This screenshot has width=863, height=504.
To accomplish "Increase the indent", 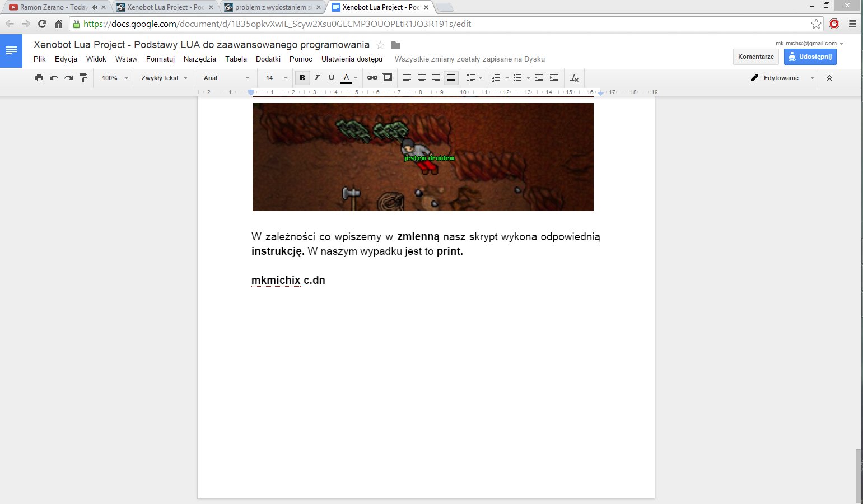I will 554,78.
